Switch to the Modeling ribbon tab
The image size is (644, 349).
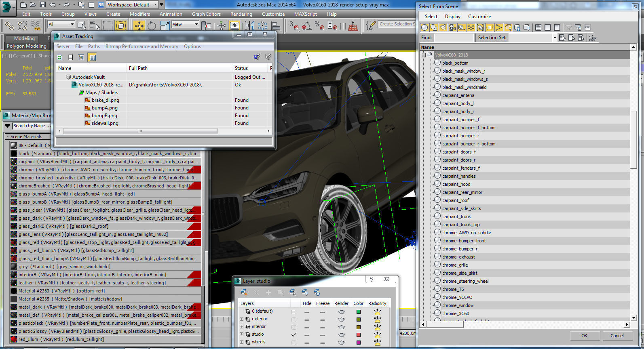[x=24, y=38]
